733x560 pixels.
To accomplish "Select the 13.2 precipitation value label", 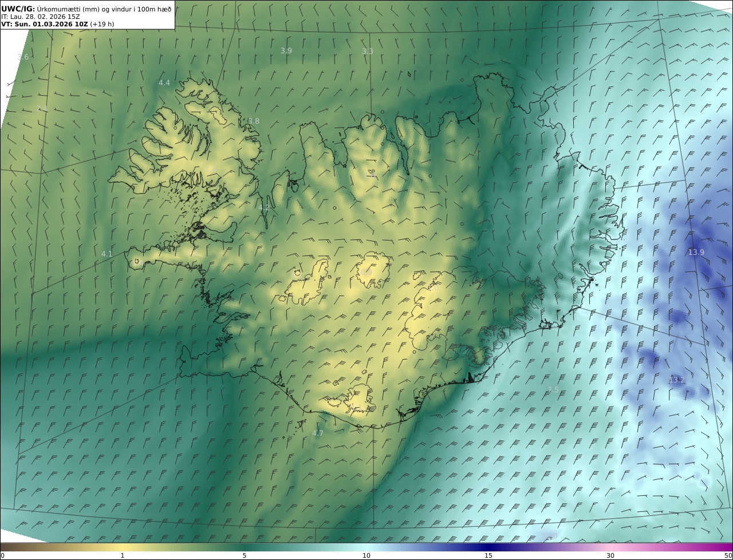I will pos(676,380).
